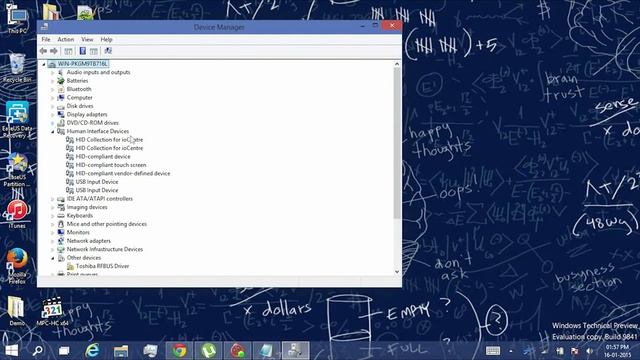
Task: Open the taskbar clock and date
Action: [x=618, y=351]
